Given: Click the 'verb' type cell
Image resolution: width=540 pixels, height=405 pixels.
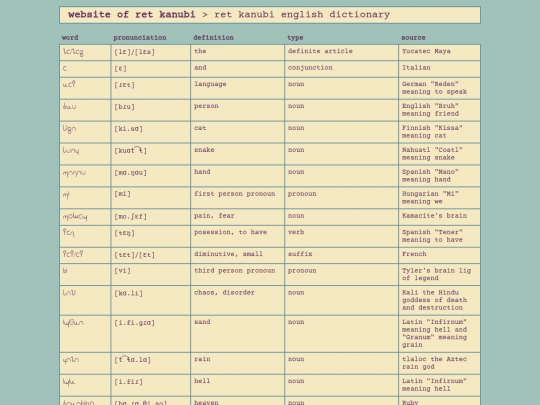Looking at the screenshot, I should point(342,236).
